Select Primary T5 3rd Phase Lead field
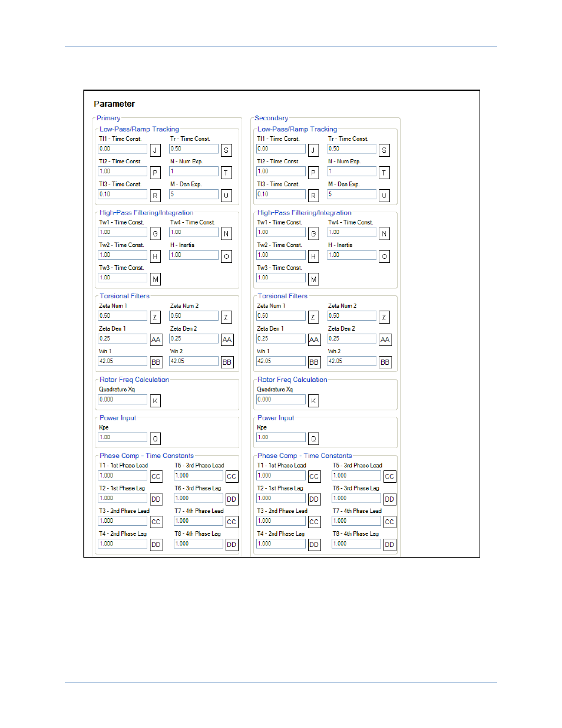Screen dimensions: 562x728 [x=199, y=476]
